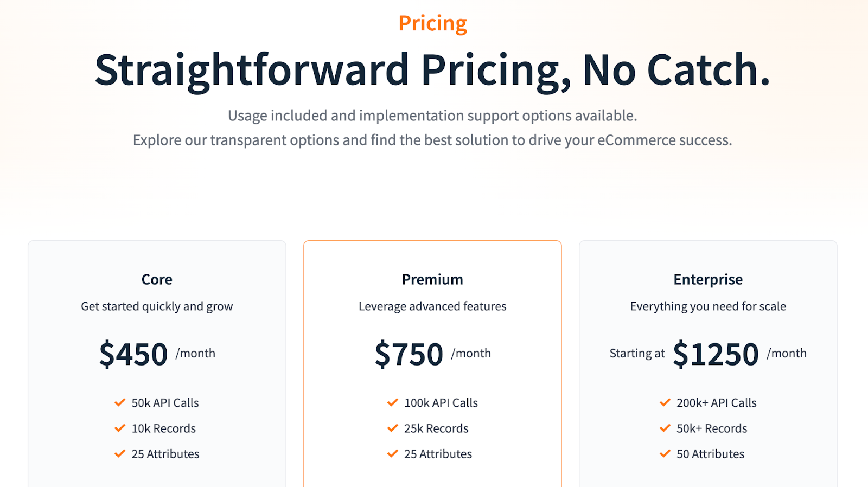Select the Core plan title

157,279
